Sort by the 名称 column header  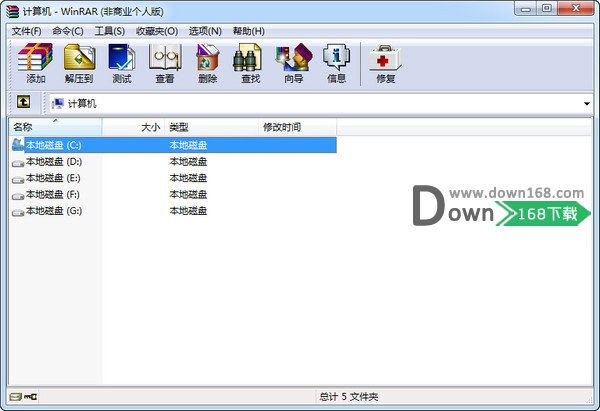pos(55,127)
